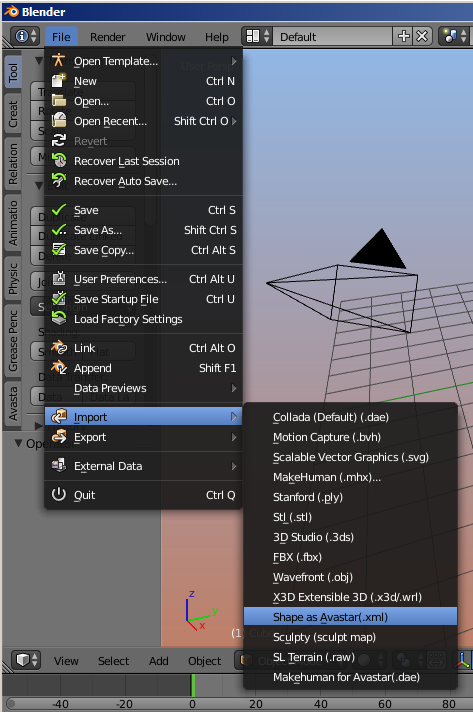473x712 pixels.
Task: Click the timeline green current-frame marker
Action: [193, 685]
